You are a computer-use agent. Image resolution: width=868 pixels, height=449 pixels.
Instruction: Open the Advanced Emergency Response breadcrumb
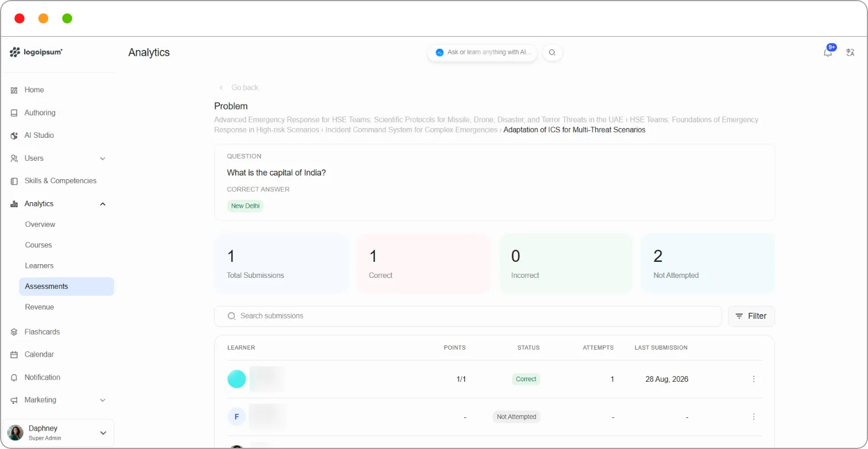click(418, 120)
